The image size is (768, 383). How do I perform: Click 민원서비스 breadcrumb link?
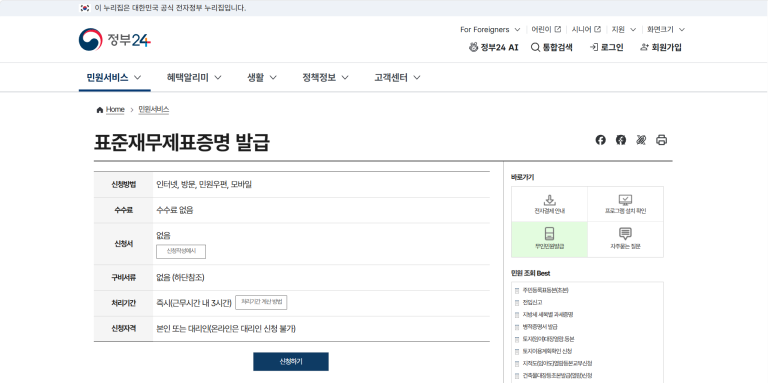pyautogui.click(x=154, y=110)
